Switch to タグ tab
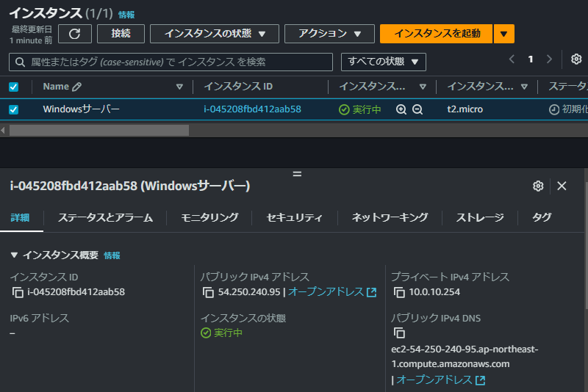Viewport: 588px width, 392px height. tap(542, 217)
